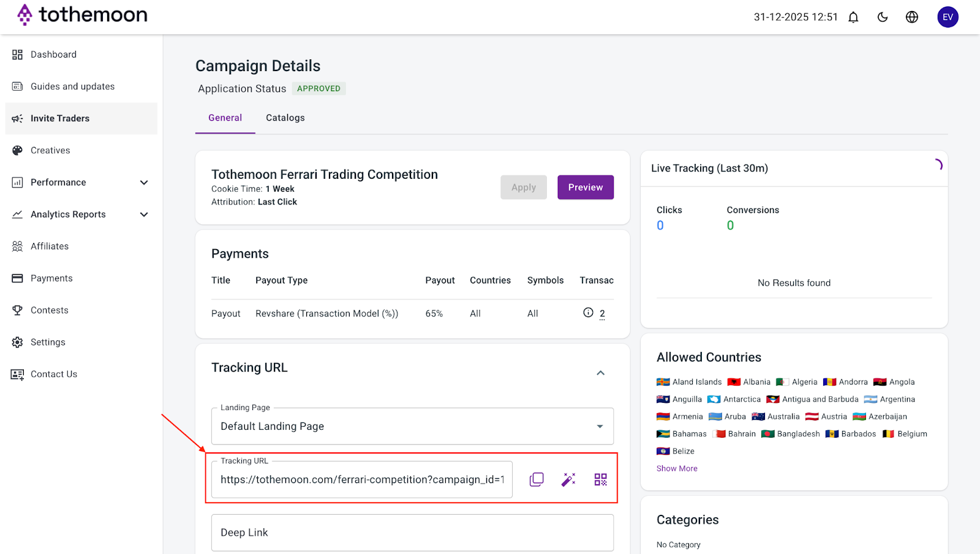The height and width of the screenshot is (554, 980).
Task: Click the Creatives palette icon
Action: [17, 150]
